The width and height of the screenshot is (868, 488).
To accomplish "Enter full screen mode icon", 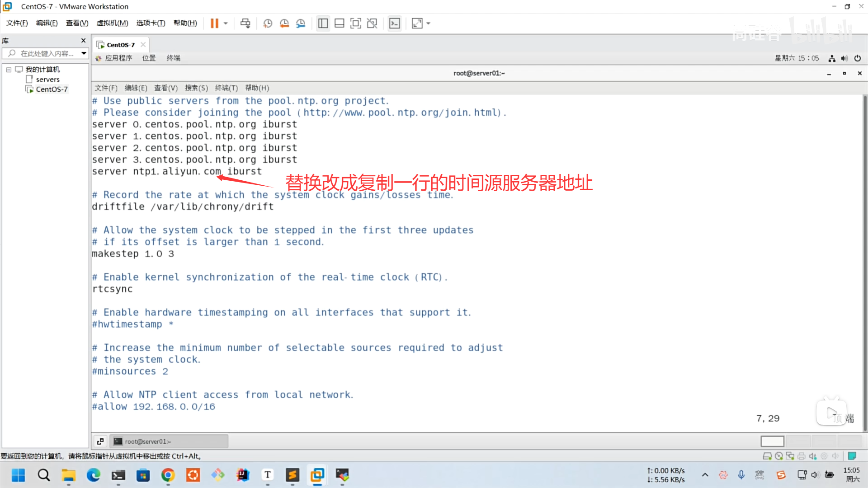I will pos(356,23).
